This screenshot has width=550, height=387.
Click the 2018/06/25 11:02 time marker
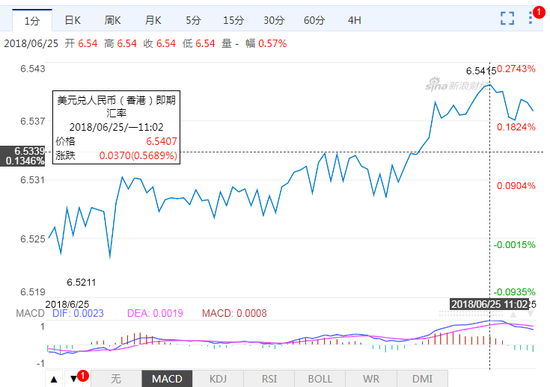(x=490, y=304)
